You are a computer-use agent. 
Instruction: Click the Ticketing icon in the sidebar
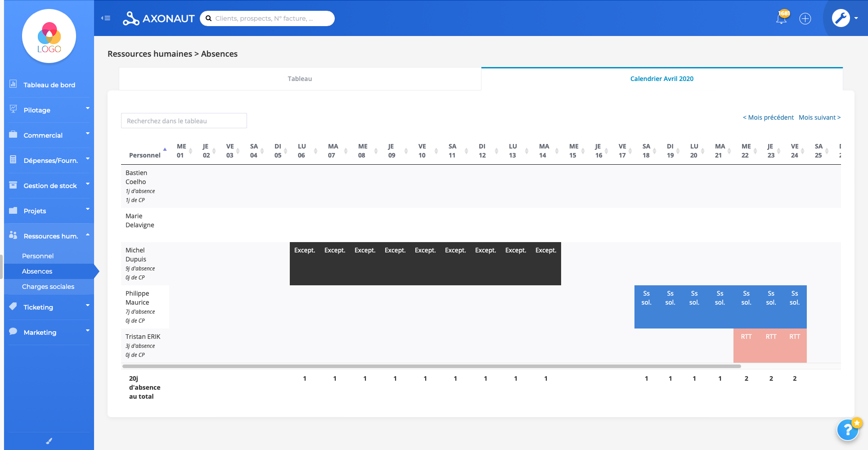(x=12, y=306)
